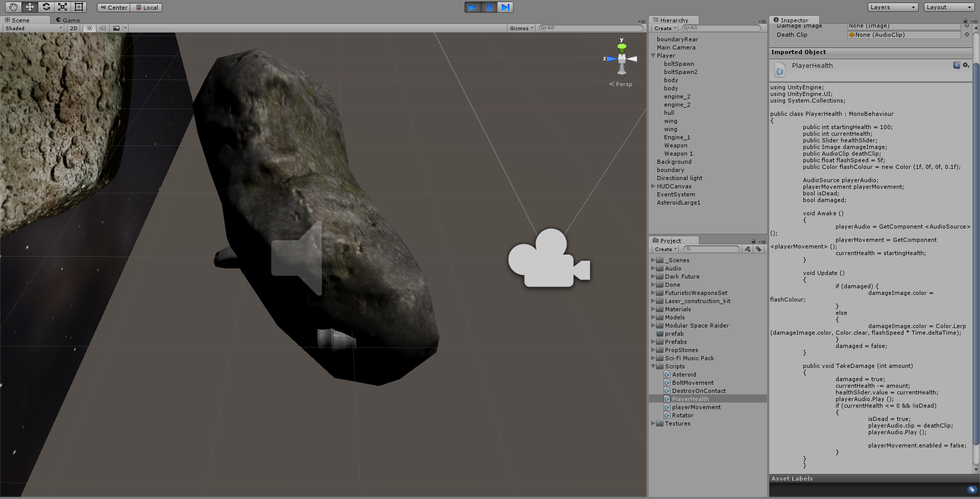Open Layers dropdown
Screen dimensions: 980x499
coord(893,7)
